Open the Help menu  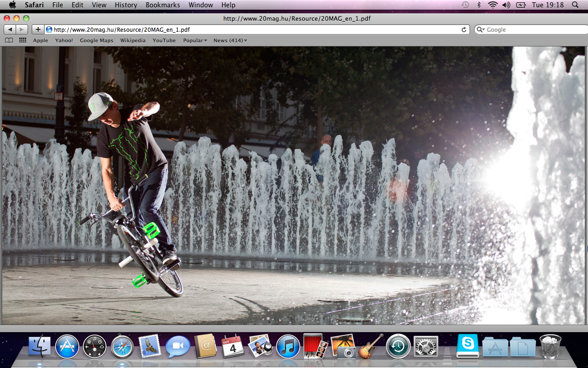[228, 5]
